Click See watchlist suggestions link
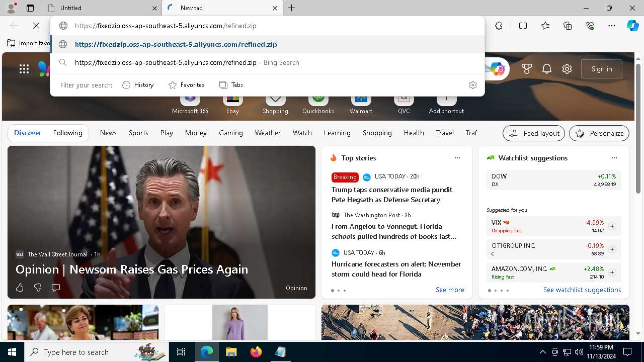This screenshot has height=362, width=644. pos(582,290)
